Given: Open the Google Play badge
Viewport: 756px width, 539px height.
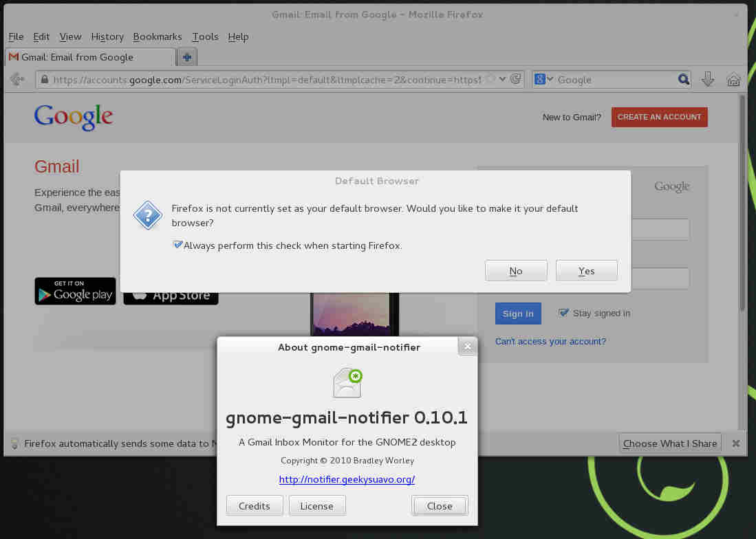Looking at the screenshot, I should [75, 290].
